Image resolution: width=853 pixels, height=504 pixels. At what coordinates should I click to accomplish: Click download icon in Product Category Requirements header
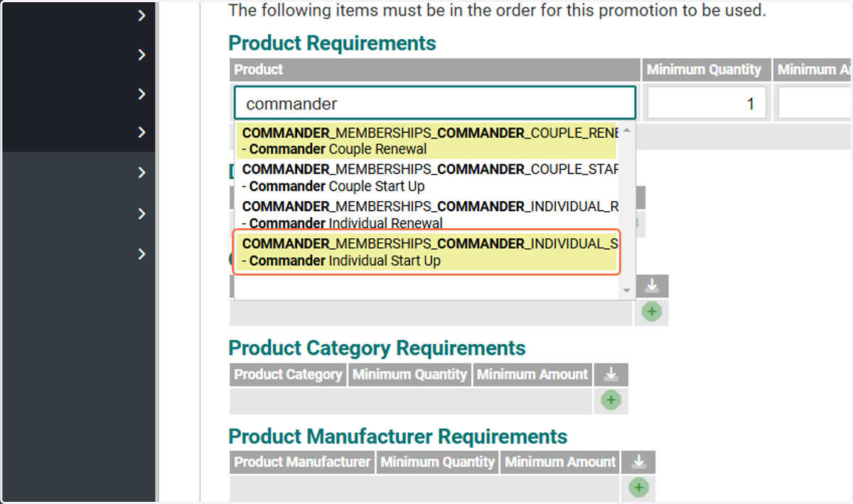point(611,375)
